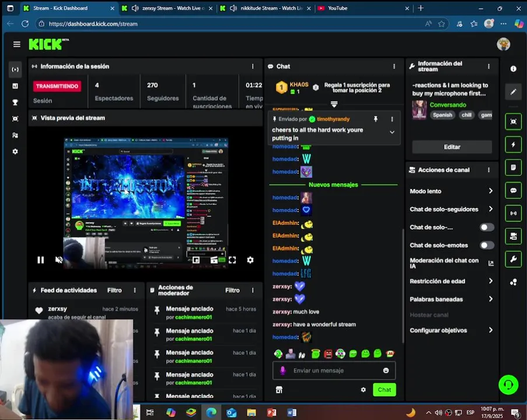Open Word from the taskbar
527x420 pixels.
[x=292, y=412]
